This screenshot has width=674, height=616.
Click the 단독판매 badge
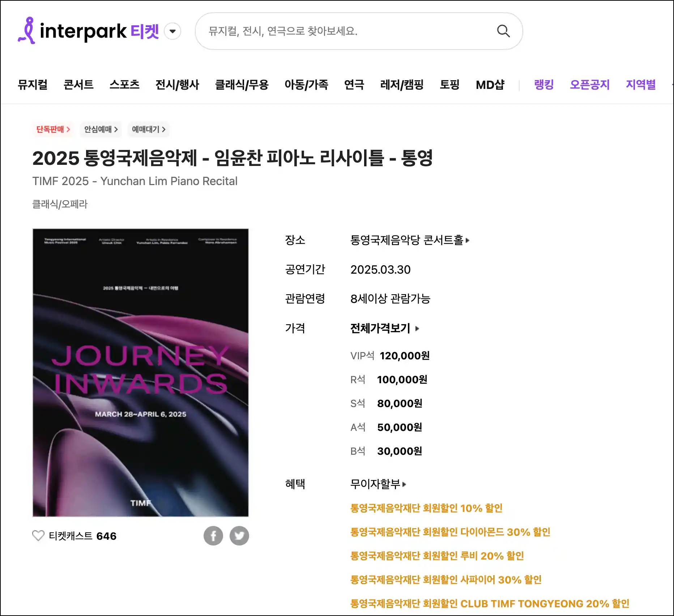tap(53, 129)
